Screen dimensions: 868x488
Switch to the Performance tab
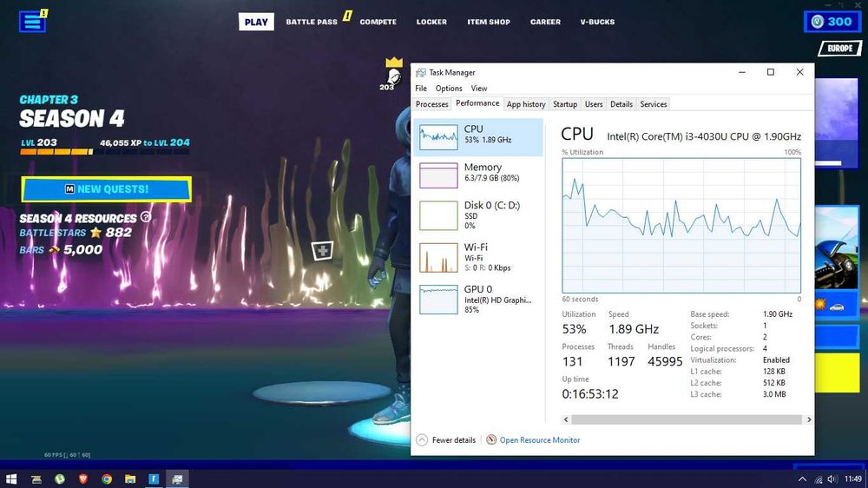click(x=477, y=103)
